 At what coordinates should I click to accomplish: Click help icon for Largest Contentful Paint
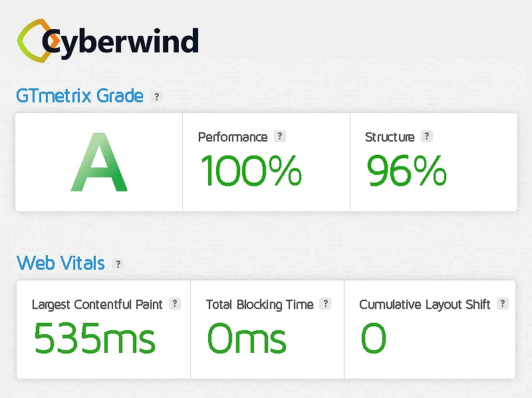175,304
